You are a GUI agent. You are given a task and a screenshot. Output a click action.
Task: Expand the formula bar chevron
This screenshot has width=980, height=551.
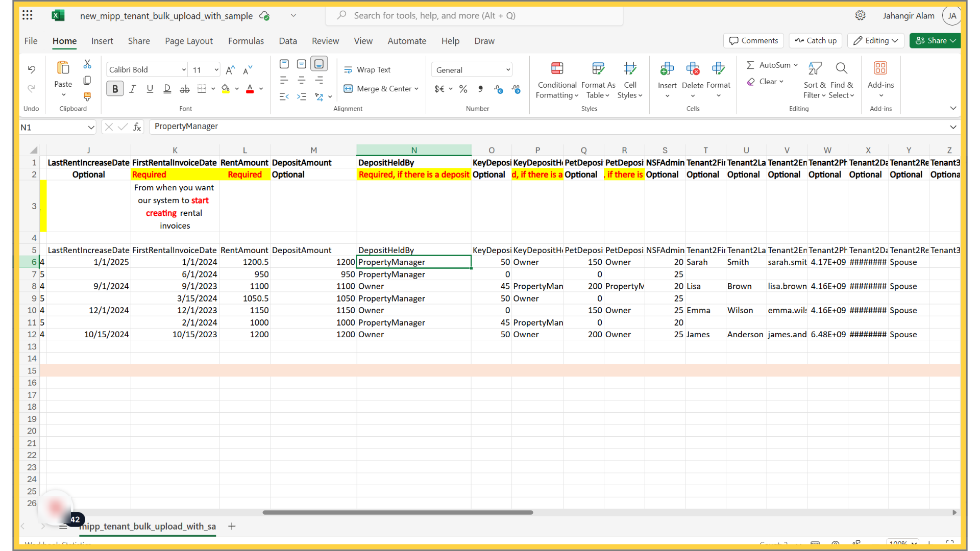(953, 127)
